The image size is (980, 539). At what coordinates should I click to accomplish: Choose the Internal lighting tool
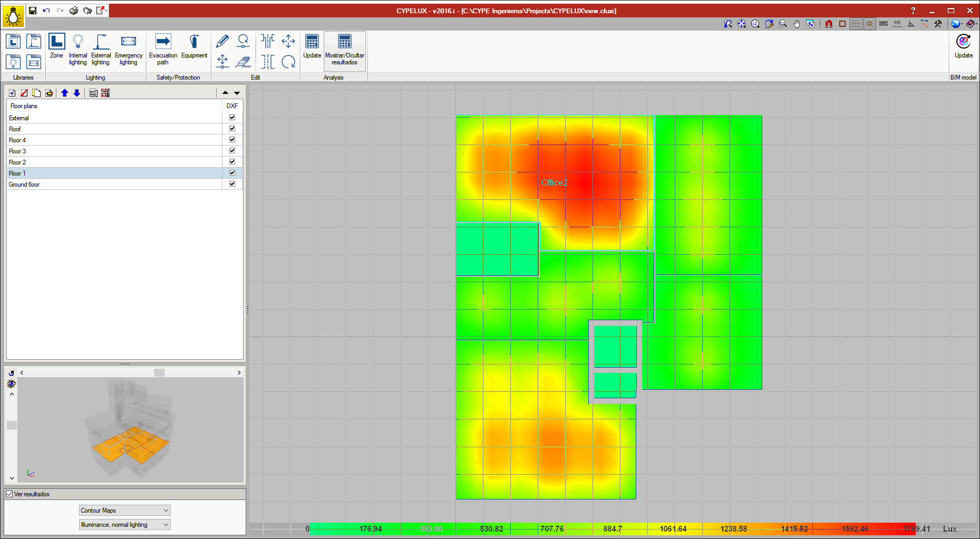tap(78, 50)
